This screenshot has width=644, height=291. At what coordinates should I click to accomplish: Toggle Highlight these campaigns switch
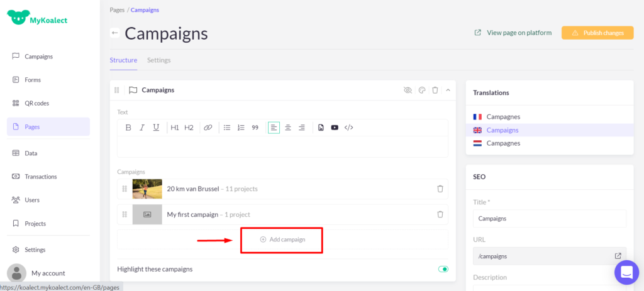point(443,269)
